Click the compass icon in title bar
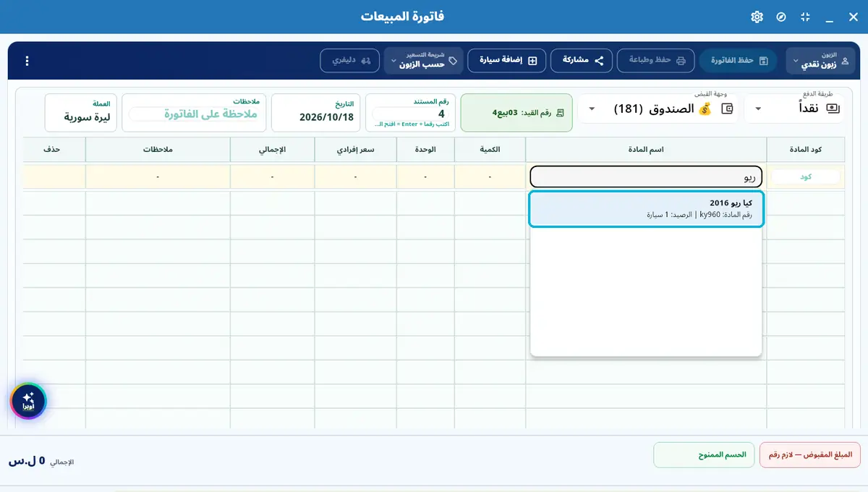Viewport: 868px width, 492px height. tap(781, 17)
